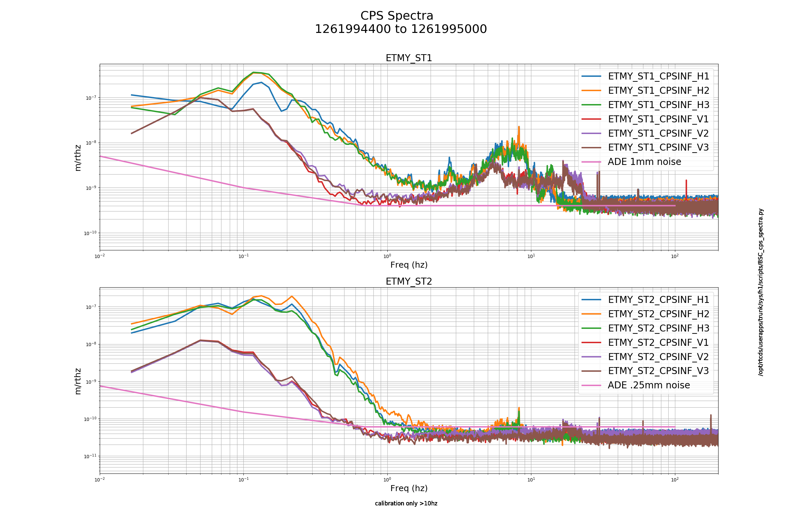Click the ETMY_ST2_CPSINF_V3 legend label
The image size is (798, 532).
(659, 371)
